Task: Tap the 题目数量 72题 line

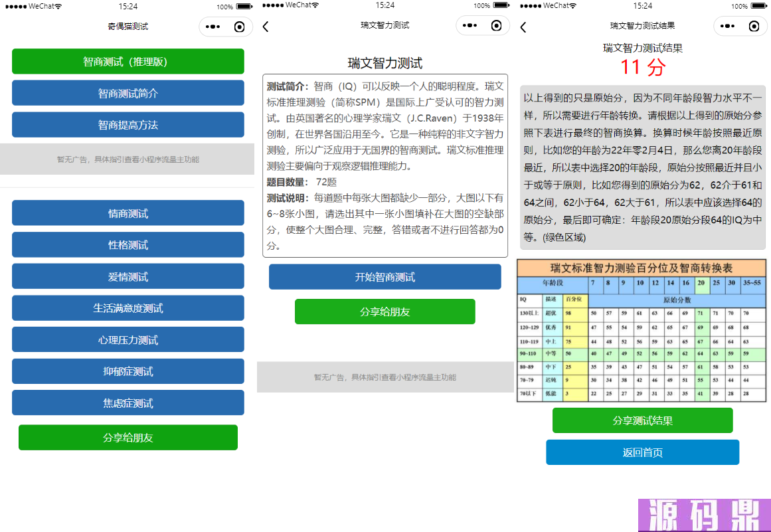Action: tap(302, 182)
